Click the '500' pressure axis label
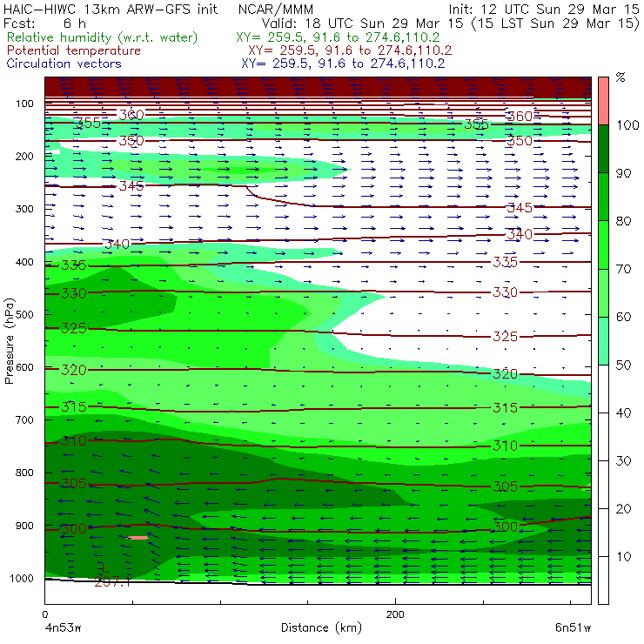 [x=24, y=314]
